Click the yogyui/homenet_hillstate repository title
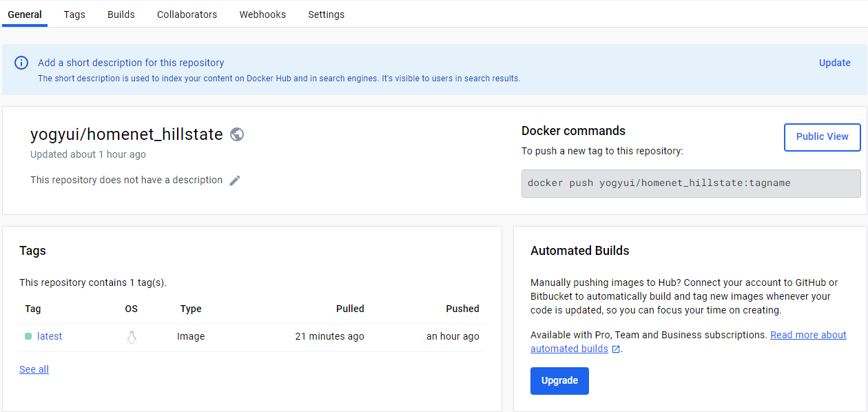The height and width of the screenshot is (412, 868). pos(127,134)
